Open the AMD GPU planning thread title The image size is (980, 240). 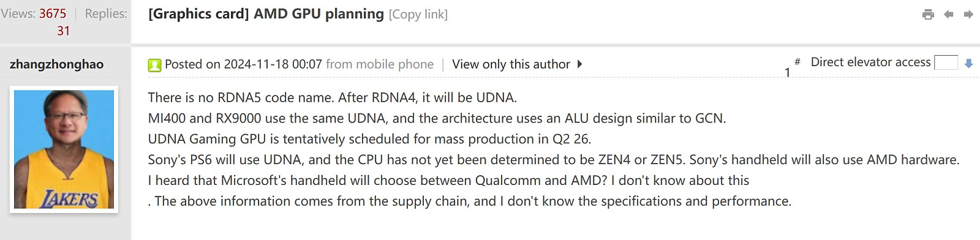(318, 13)
